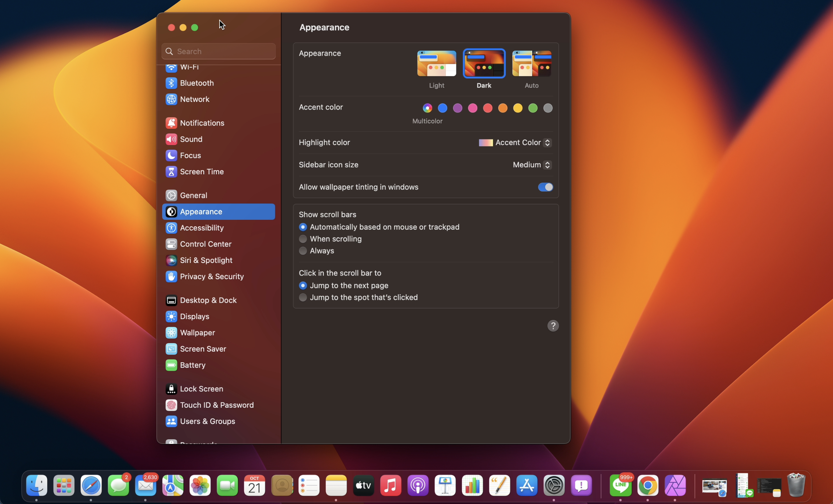Open the help question mark button

(553, 325)
